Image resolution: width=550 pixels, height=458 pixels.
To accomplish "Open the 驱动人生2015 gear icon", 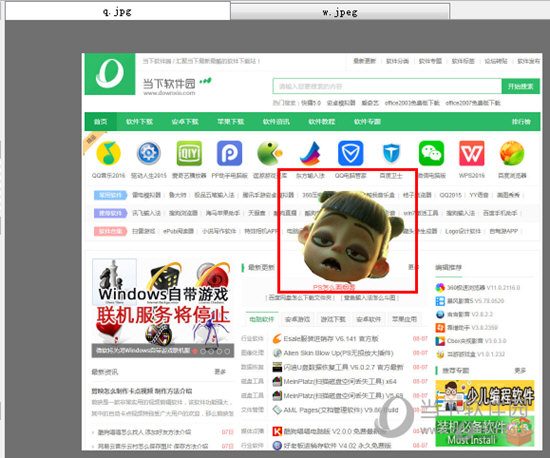I will (149, 153).
